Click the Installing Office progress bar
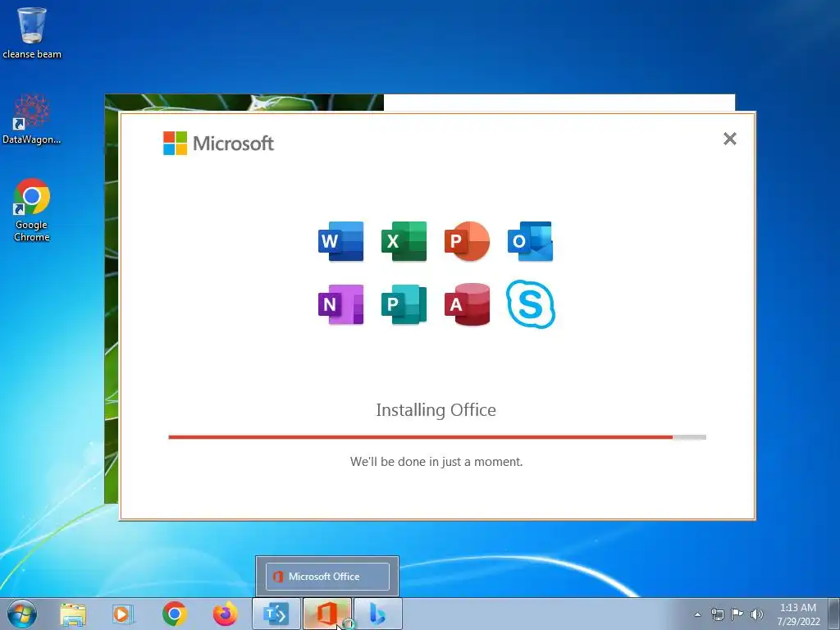Screen dimensions: 840x630 437,437
